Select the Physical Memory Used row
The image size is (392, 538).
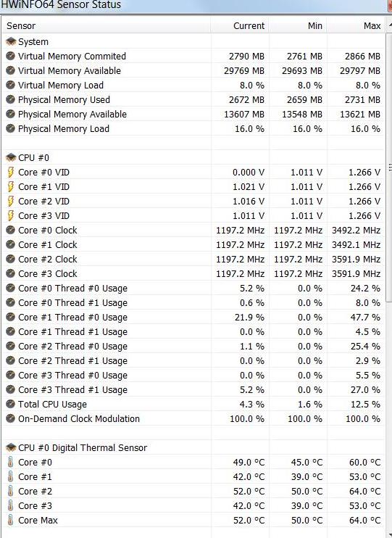(193, 99)
